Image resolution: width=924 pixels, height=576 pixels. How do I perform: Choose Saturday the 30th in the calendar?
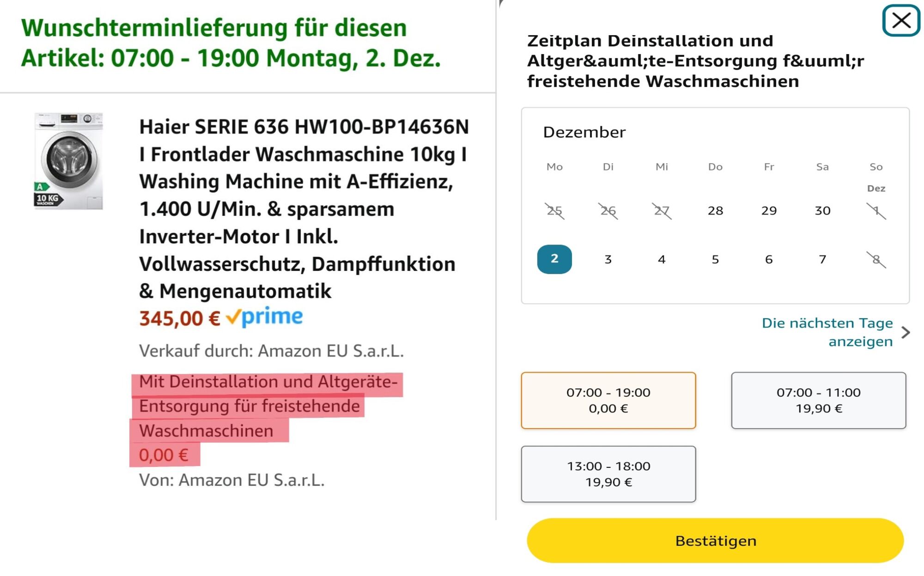point(822,211)
